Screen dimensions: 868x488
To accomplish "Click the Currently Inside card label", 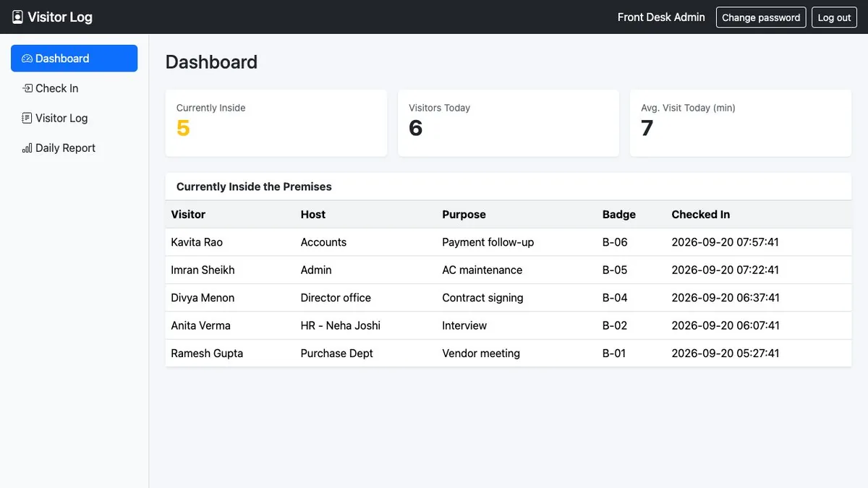I will tap(210, 108).
